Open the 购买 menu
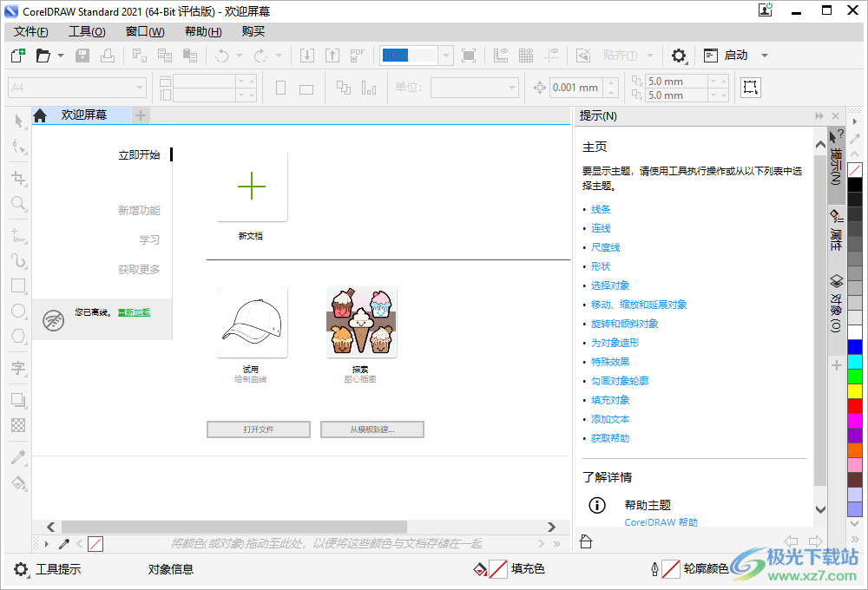 point(253,31)
